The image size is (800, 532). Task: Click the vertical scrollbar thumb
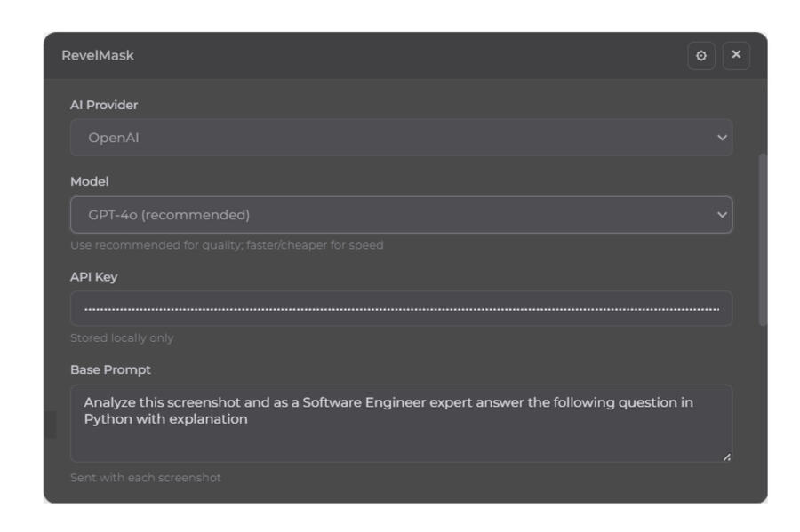pos(762,240)
